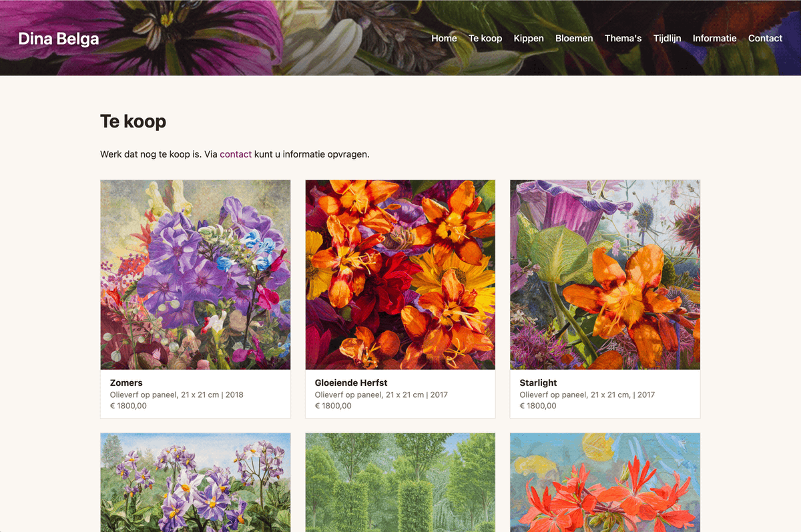This screenshot has width=801, height=532.
Task: Open the red flowers on blue painting
Action: (x=605, y=483)
